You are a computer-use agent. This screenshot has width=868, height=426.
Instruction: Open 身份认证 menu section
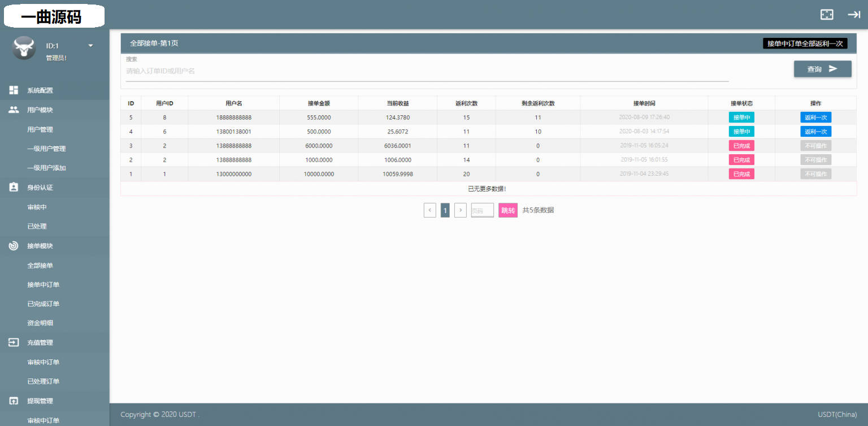coord(55,187)
